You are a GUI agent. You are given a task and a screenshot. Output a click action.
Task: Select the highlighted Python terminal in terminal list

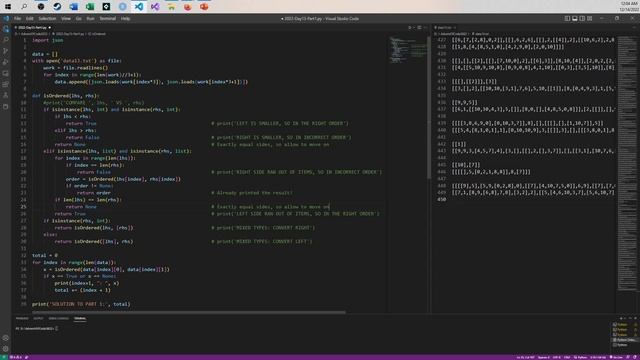tap(624, 340)
